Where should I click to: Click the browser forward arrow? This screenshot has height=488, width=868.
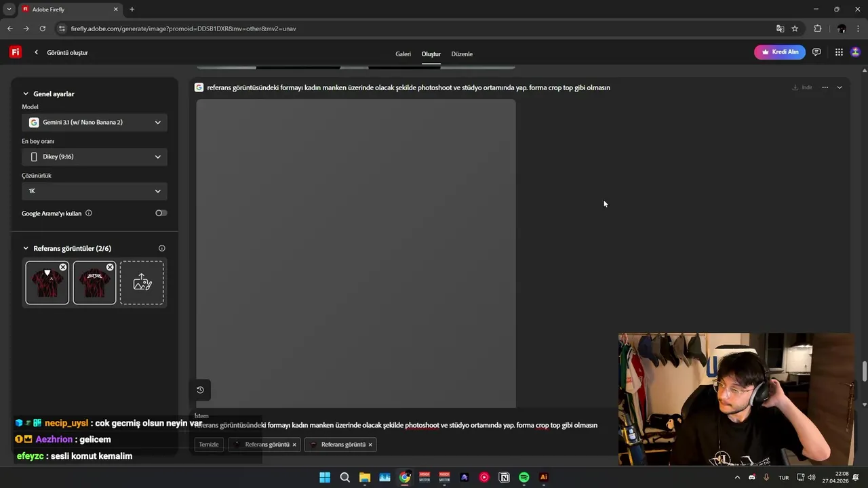26,28
